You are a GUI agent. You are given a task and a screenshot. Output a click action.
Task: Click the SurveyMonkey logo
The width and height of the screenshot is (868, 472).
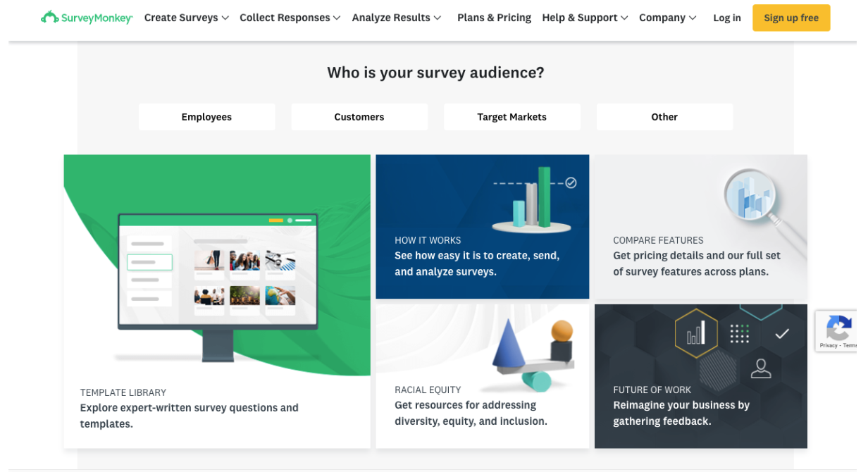click(86, 18)
